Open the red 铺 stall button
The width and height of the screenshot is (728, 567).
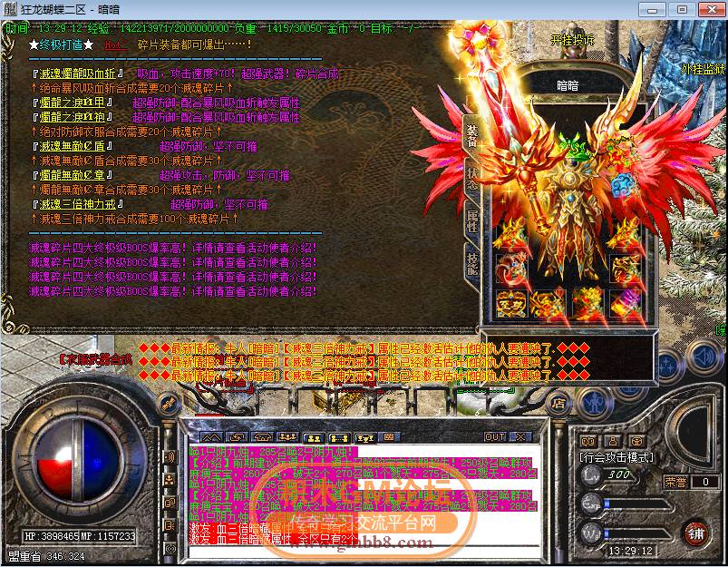tap(696, 534)
